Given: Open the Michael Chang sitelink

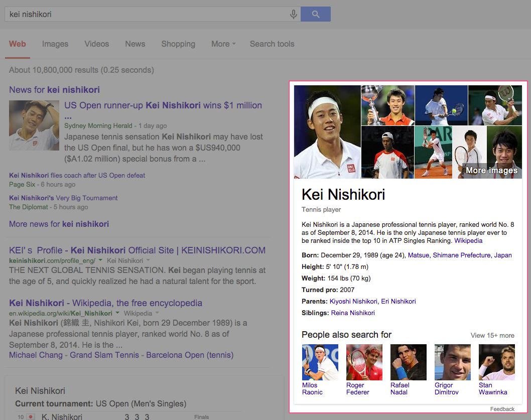Looking at the screenshot, I should pyautogui.click(x=36, y=355).
